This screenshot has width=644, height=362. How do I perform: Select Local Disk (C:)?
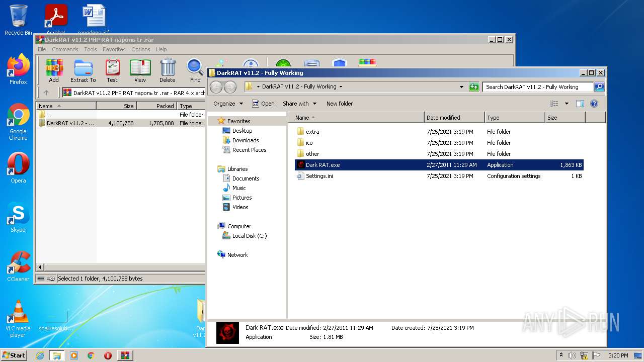pyautogui.click(x=250, y=236)
